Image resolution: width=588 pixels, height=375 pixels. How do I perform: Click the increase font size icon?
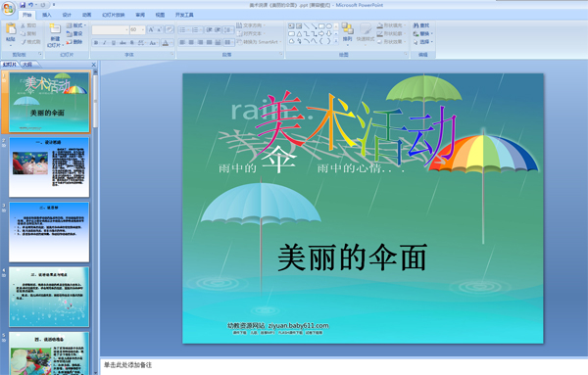151,29
